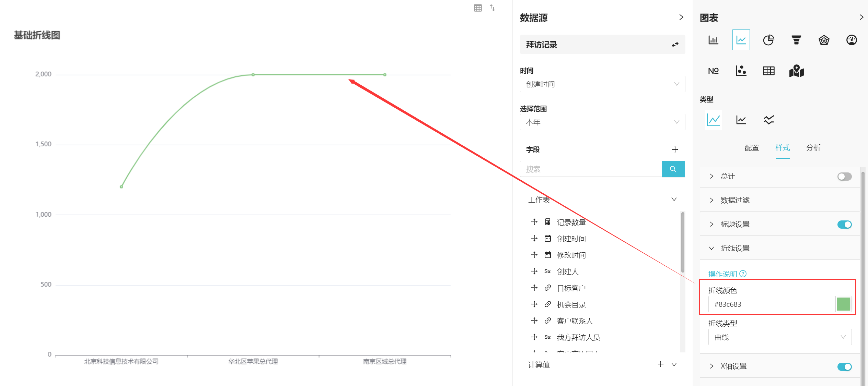Open the 创建时间 time dropdown

click(x=602, y=84)
